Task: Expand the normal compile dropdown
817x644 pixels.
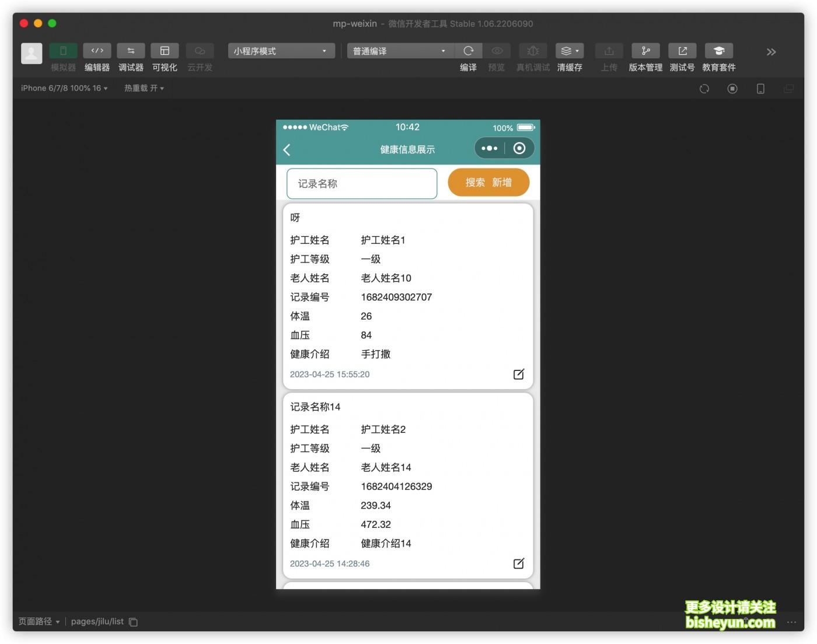Action: [400, 51]
